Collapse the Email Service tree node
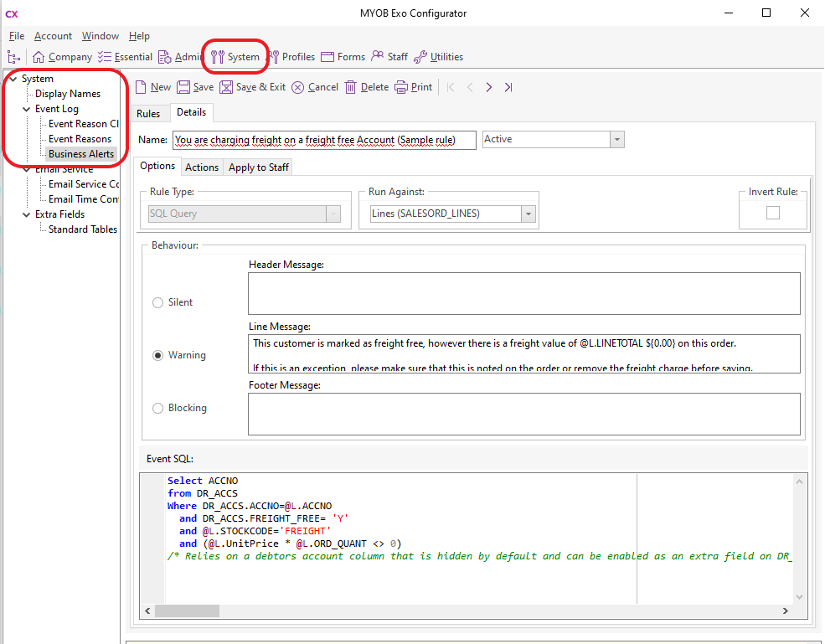The width and height of the screenshot is (825, 644). (x=26, y=169)
